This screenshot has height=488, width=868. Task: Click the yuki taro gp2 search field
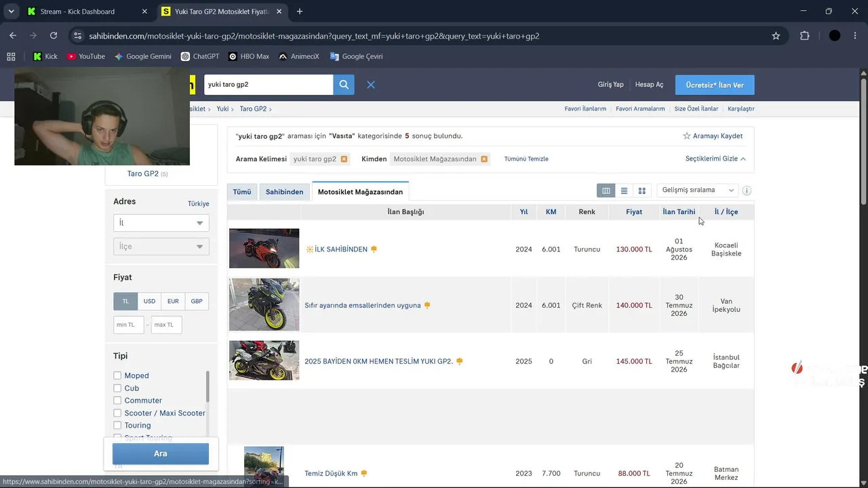click(269, 85)
